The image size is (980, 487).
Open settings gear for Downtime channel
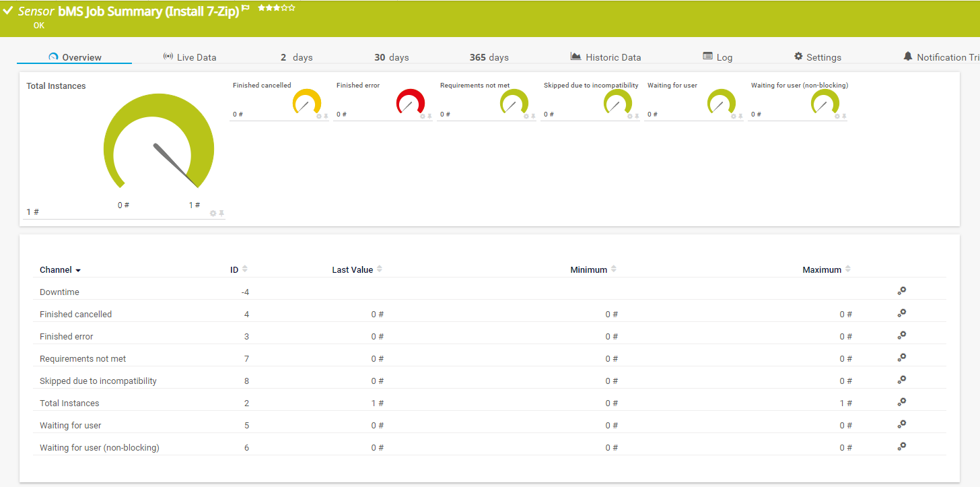click(901, 291)
